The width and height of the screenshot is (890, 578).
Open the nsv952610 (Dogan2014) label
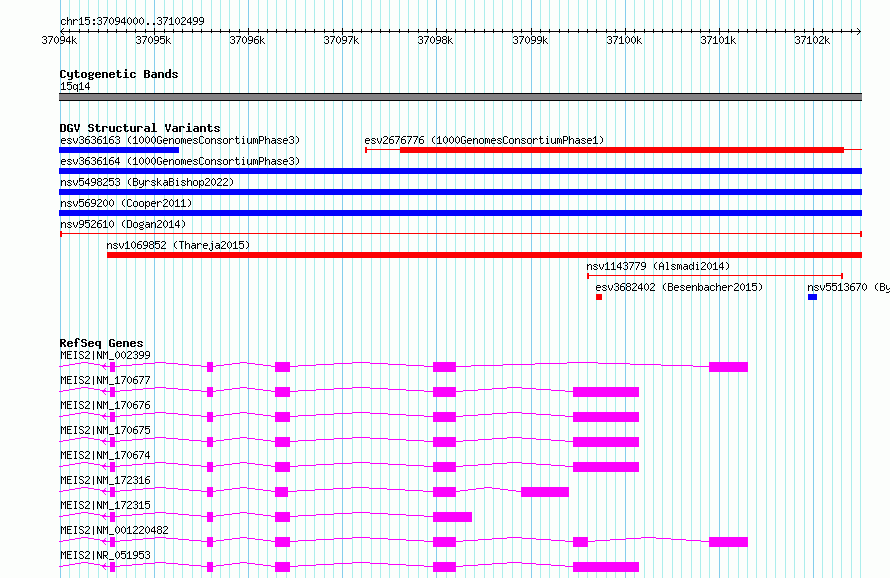pos(123,224)
